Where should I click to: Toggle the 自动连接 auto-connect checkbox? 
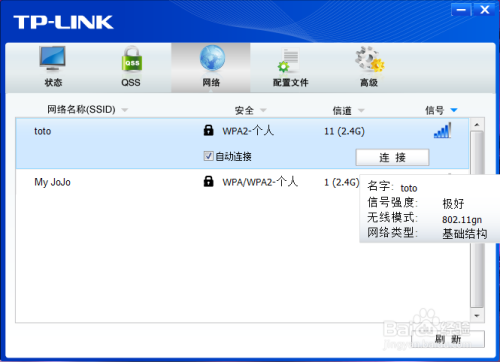[x=208, y=156]
